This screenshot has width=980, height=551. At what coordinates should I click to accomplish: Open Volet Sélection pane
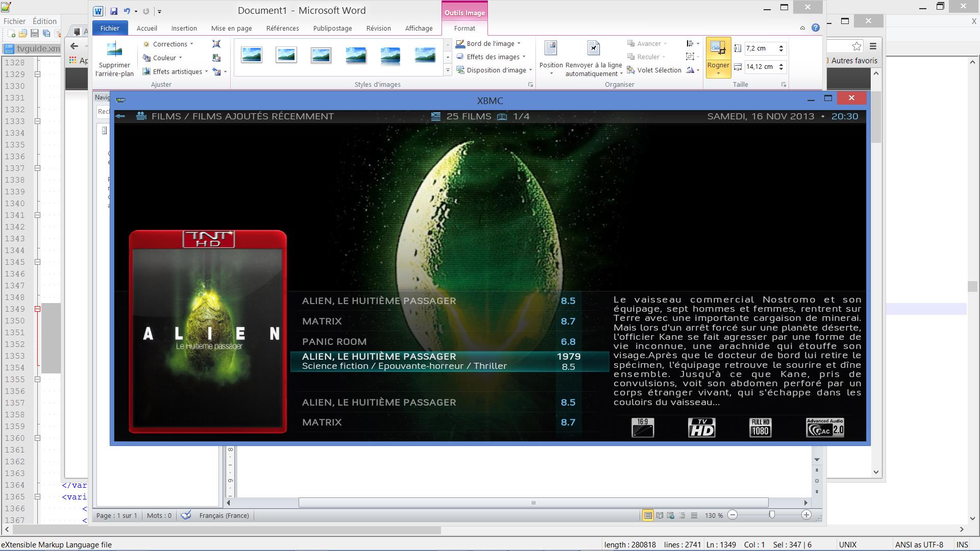(x=654, y=70)
